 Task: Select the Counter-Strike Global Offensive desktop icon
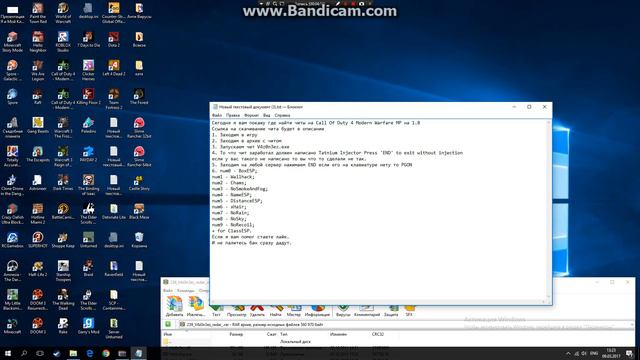(x=113, y=13)
